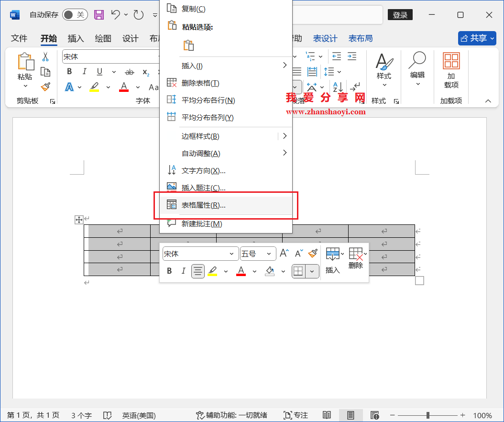Collapse the ribbon with chevron

coord(488,101)
